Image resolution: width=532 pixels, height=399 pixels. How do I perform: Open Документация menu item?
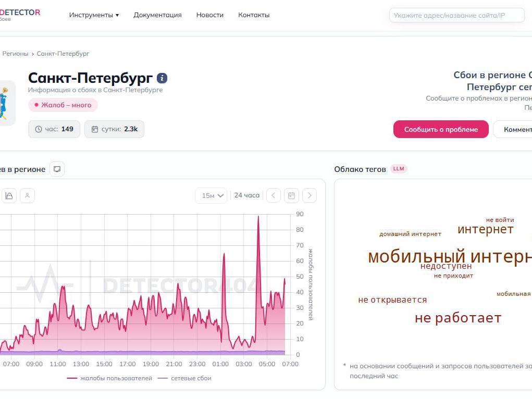point(157,15)
